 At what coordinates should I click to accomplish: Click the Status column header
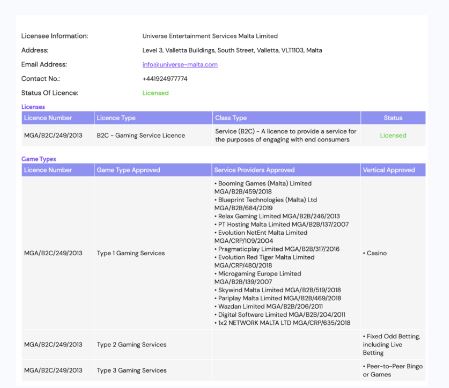393,118
